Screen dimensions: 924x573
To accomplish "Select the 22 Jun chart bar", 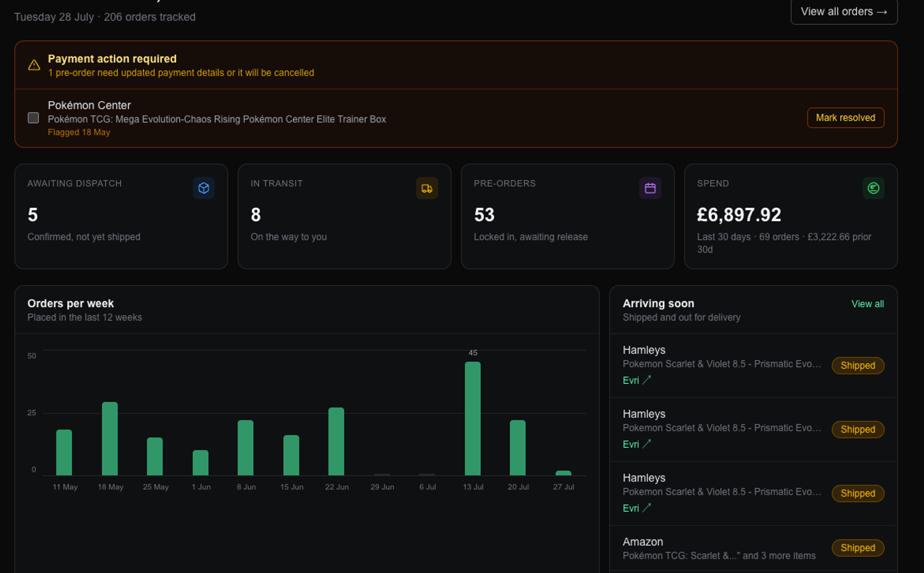I will (336, 441).
